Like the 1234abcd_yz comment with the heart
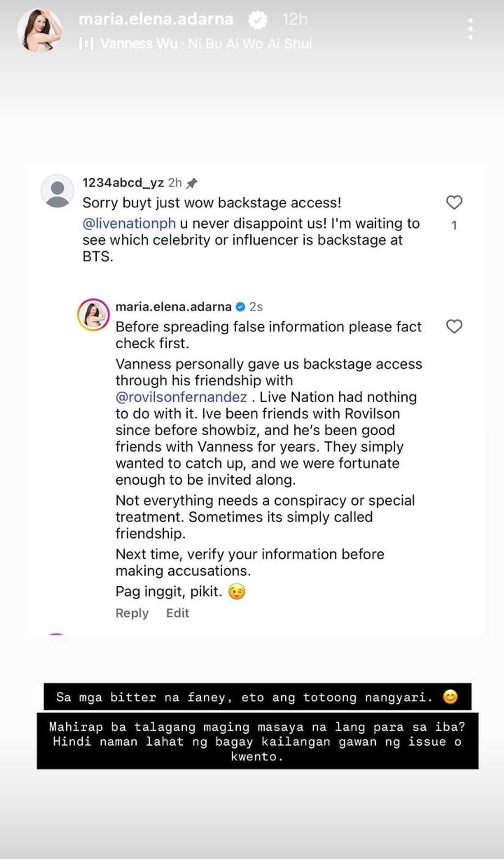 [x=454, y=202]
